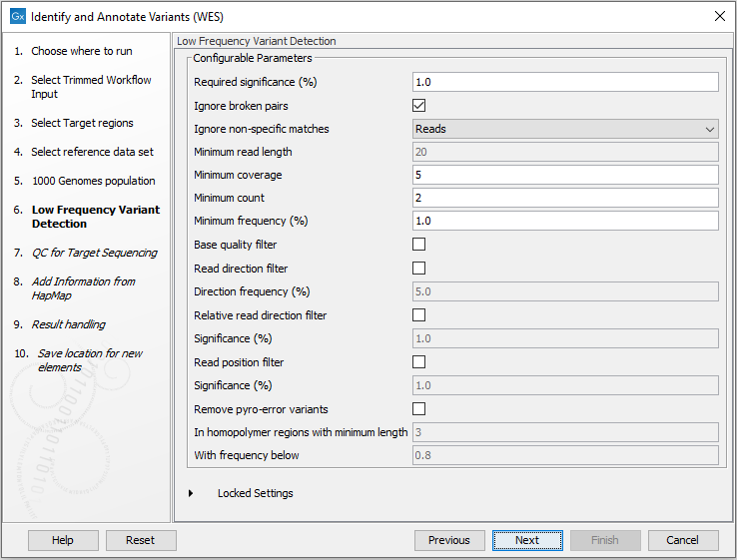
Task: Click the Cancel button
Action: 683,540
